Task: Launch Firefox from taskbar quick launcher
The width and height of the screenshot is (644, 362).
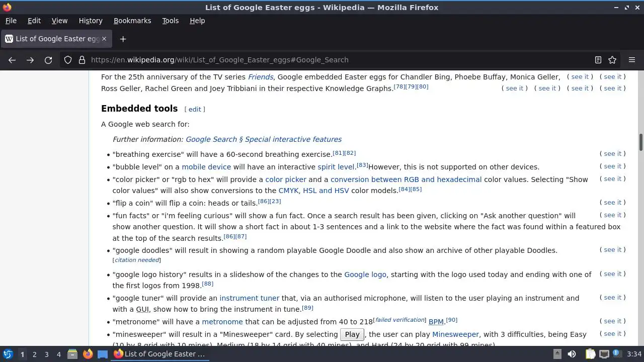Action: (x=88, y=354)
